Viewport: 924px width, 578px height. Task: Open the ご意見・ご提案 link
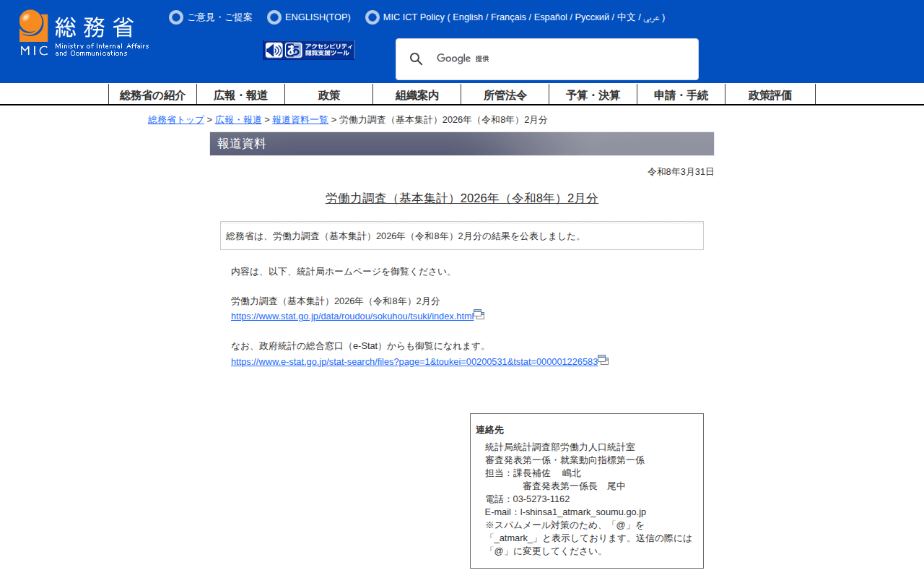(x=220, y=17)
